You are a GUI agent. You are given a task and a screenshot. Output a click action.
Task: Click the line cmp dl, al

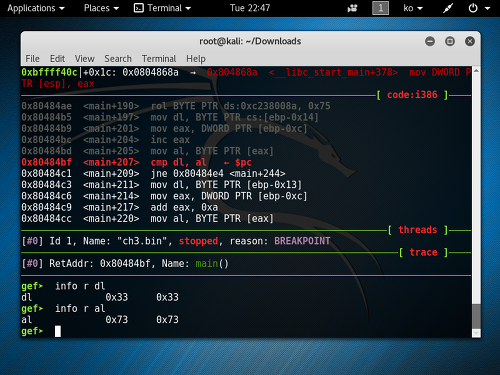pos(178,162)
